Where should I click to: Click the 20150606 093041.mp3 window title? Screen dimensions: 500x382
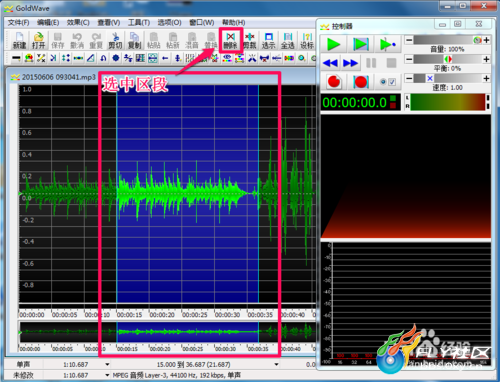59,77
